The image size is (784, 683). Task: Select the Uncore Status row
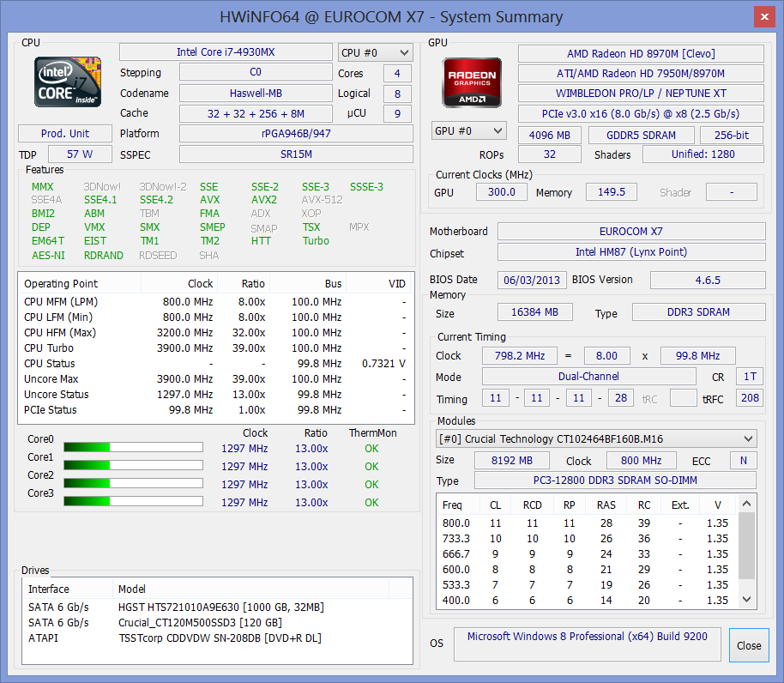tap(216, 395)
